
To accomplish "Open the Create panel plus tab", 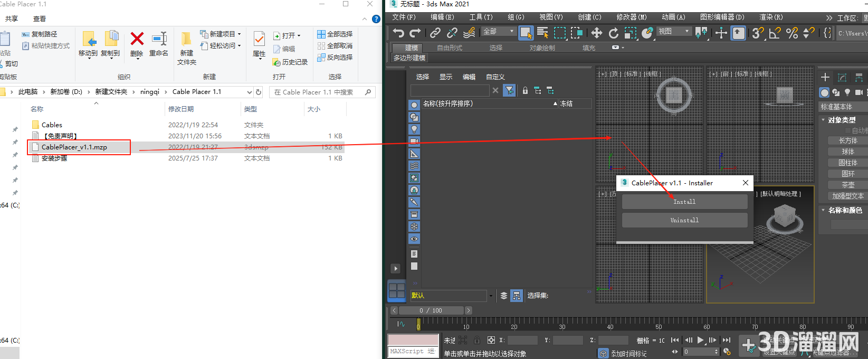I will (825, 78).
